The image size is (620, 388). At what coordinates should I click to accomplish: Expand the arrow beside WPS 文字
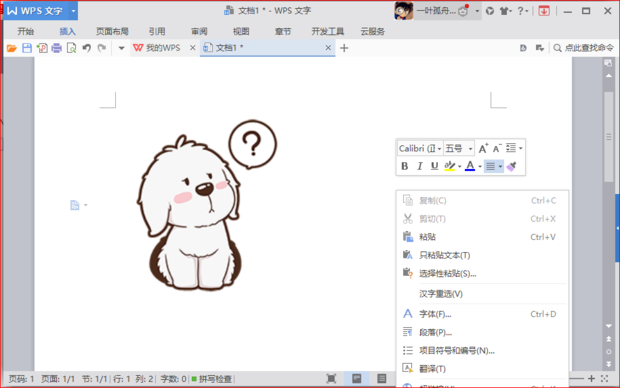(x=73, y=11)
